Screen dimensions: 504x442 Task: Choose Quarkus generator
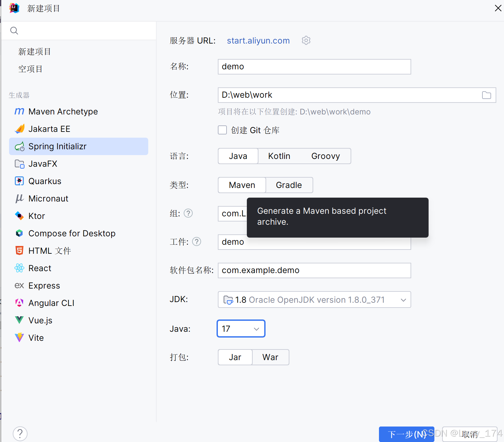pos(79,181)
